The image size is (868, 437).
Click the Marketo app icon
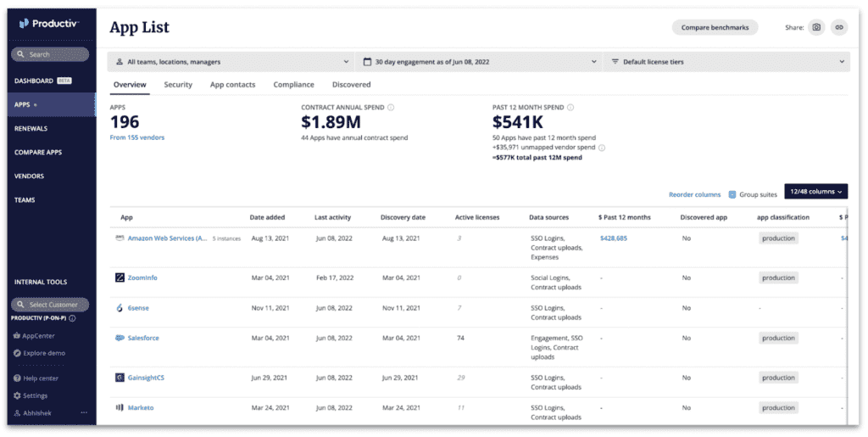pyautogui.click(x=120, y=407)
